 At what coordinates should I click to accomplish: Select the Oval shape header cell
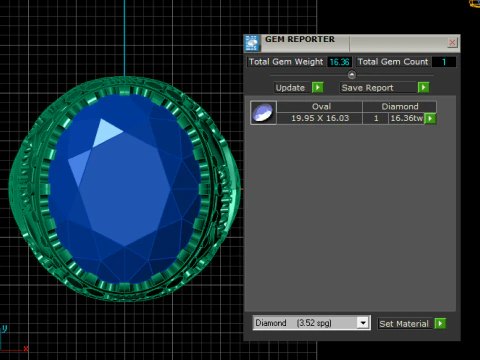point(320,107)
